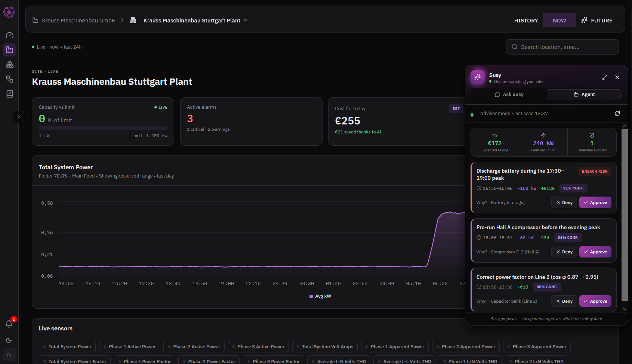Viewport: 632px width, 364px height.
Task: Open the gauge dashboard sidebar icon
Action: pyautogui.click(x=10, y=35)
